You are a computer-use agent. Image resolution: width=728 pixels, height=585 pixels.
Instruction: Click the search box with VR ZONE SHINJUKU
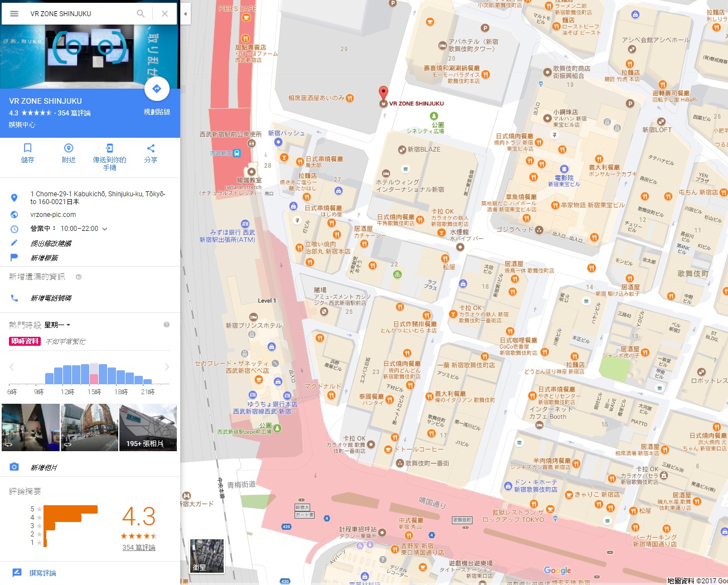(x=81, y=13)
